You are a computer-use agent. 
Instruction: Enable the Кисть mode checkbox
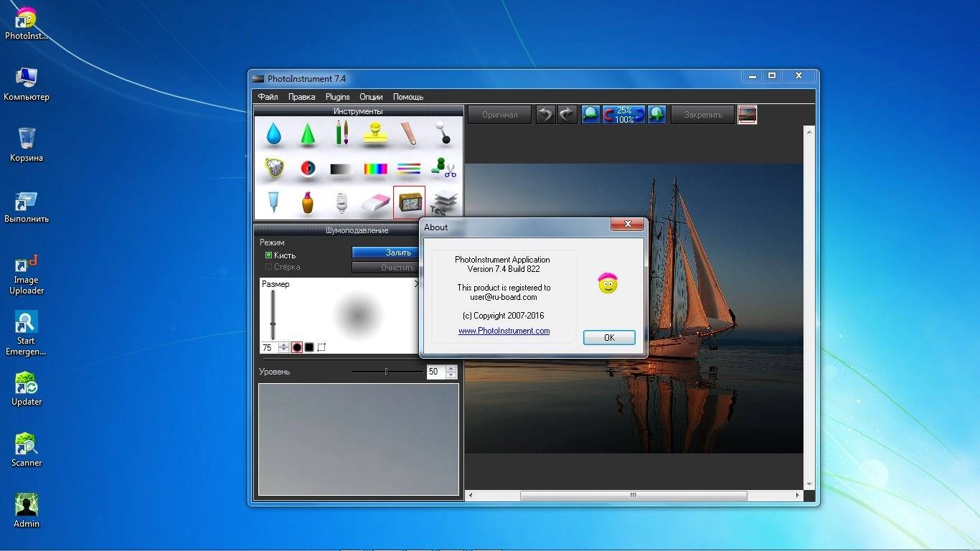tap(268, 255)
